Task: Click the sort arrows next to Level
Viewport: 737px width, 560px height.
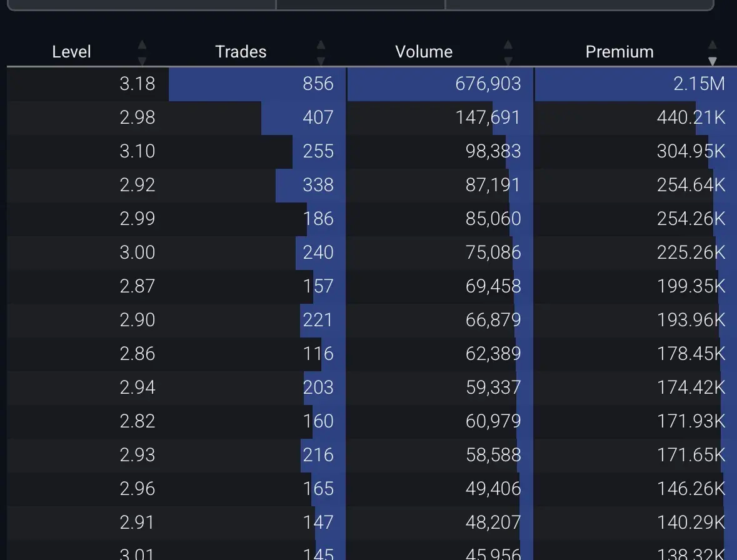Action: [x=142, y=52]
